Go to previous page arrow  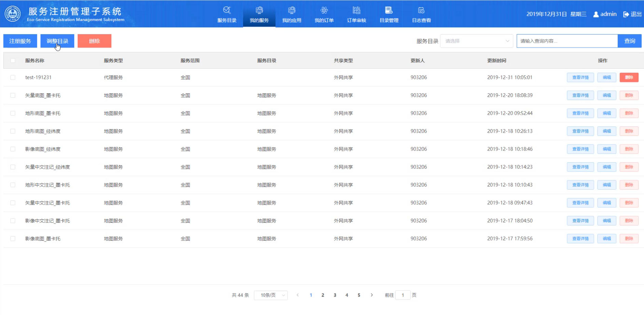coord(298,295)
